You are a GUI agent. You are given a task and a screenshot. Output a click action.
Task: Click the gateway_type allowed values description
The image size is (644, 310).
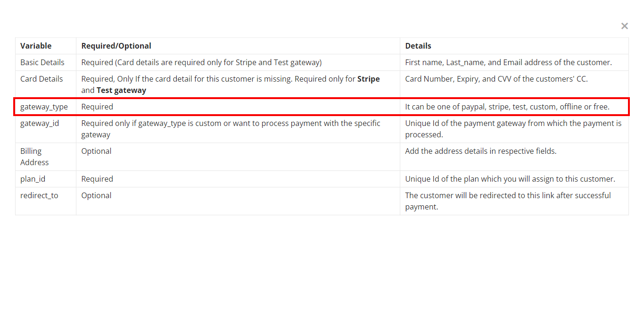[507, 107]
